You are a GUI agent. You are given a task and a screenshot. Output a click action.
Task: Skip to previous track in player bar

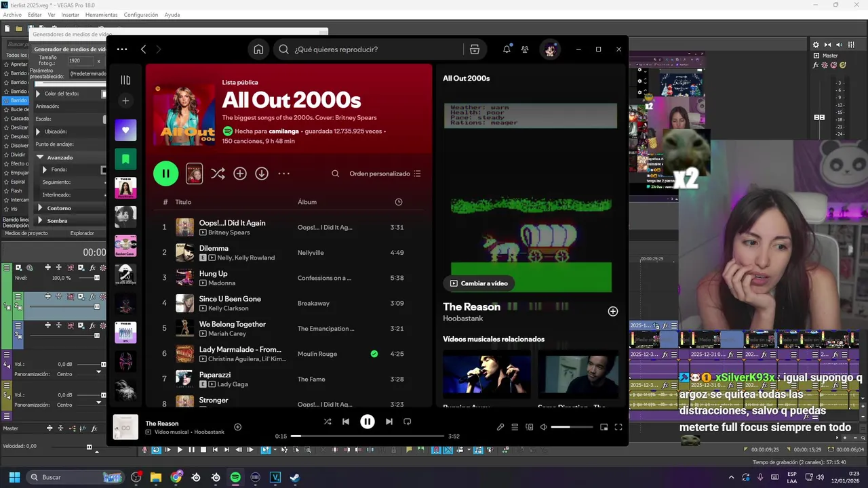click(x=346, y=422)
